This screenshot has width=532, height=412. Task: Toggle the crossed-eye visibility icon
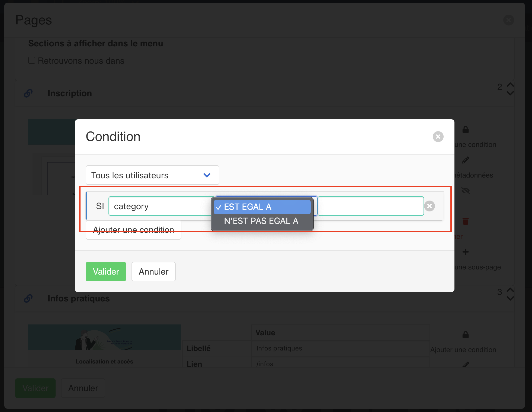[466, 191]
